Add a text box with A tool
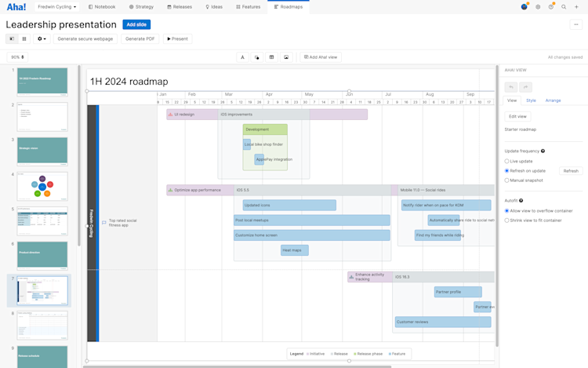The image size is (588, 368). pos(242,57)
